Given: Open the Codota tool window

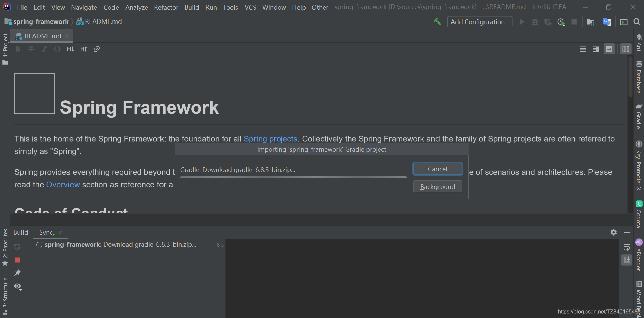Looking at the screenshot, I should (639, 214).
